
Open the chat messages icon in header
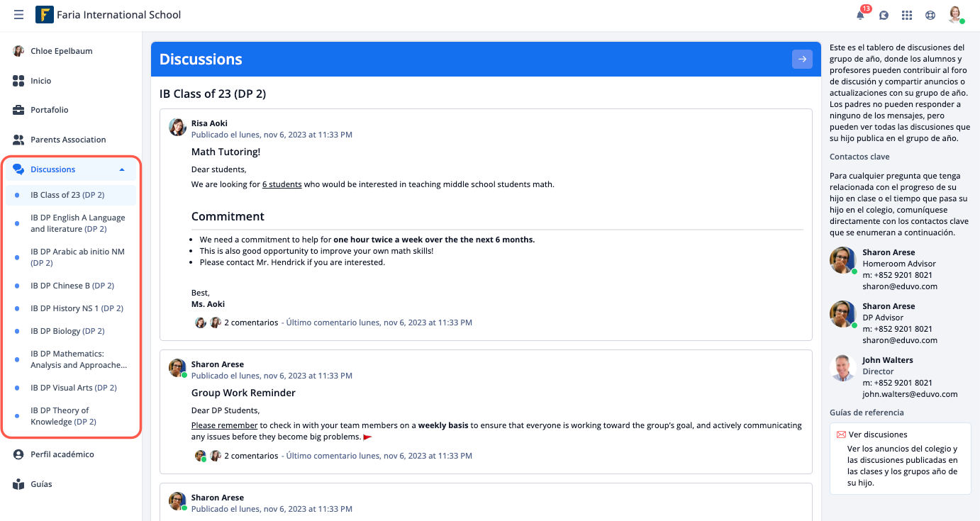coord(884,15)
